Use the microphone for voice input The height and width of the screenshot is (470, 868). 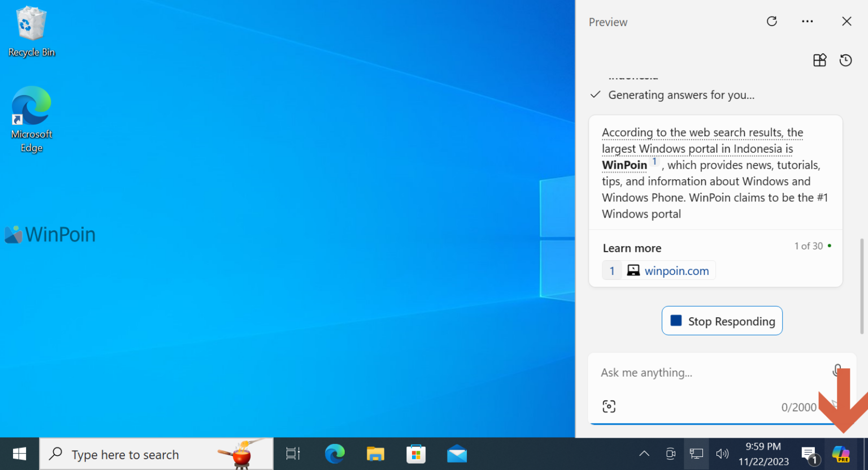click(x=838, y=370)
